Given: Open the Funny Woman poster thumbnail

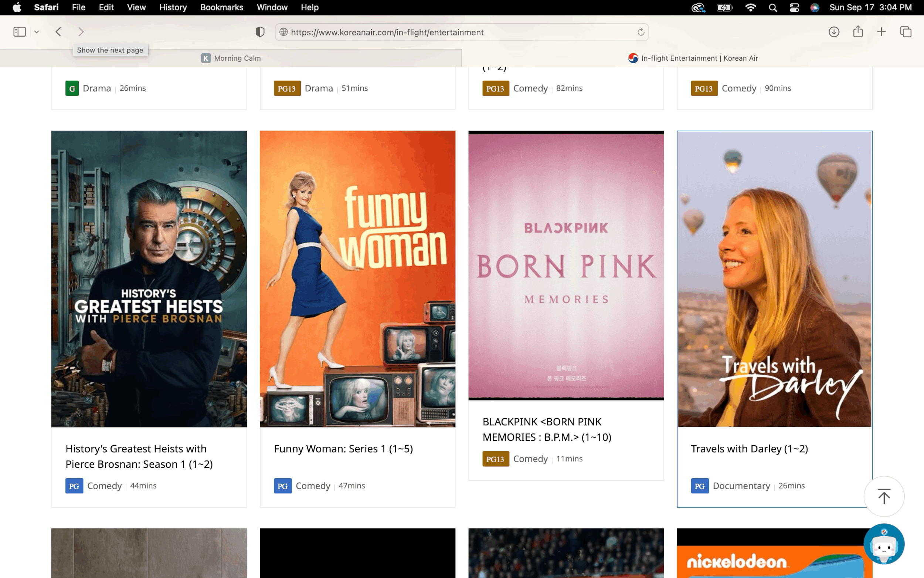Looking at the screenshot, I should (357, 279).
